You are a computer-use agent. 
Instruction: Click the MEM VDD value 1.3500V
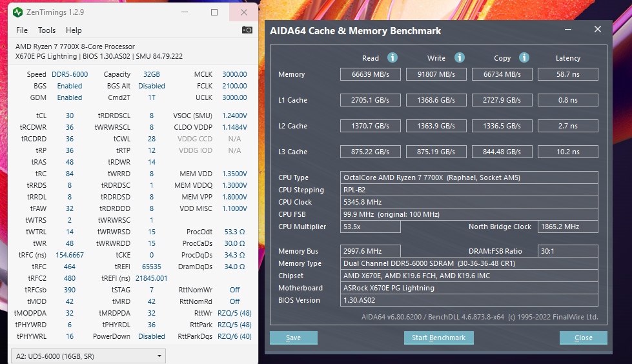click(234, 174)
